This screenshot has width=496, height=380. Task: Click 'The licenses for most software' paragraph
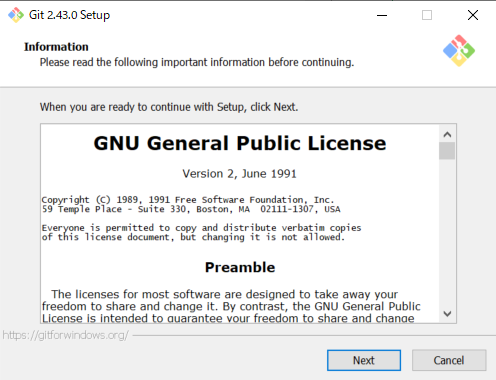click(x=231, y=306)
